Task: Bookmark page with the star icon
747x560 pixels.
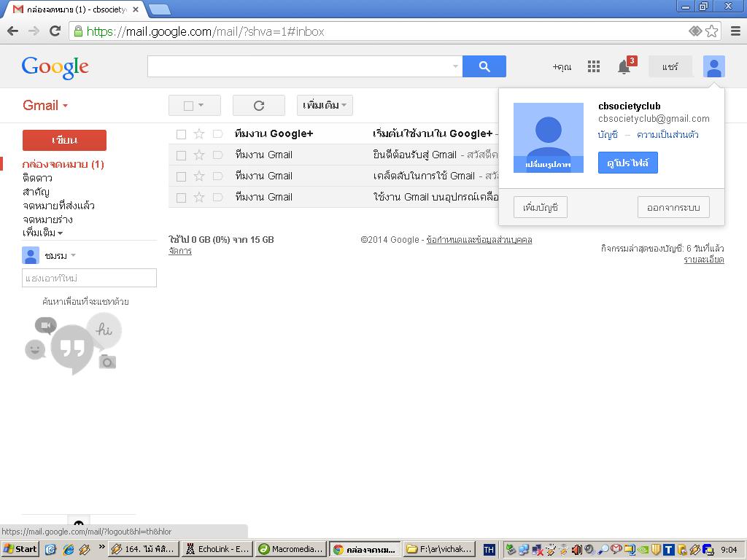Action: [x=712, y=31]
